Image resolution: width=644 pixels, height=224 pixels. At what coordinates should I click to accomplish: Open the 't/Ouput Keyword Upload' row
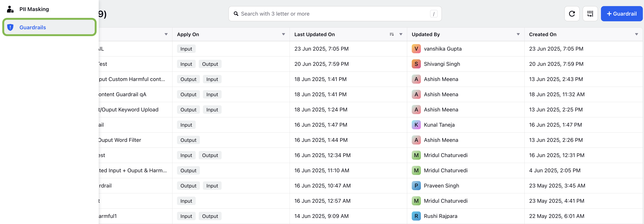(x=128, y=110)
